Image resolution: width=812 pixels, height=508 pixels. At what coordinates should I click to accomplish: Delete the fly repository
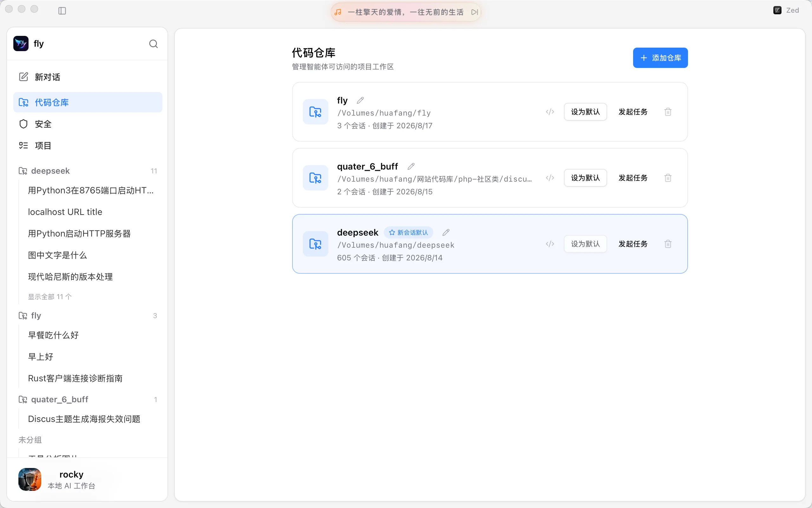pos(668,112)
